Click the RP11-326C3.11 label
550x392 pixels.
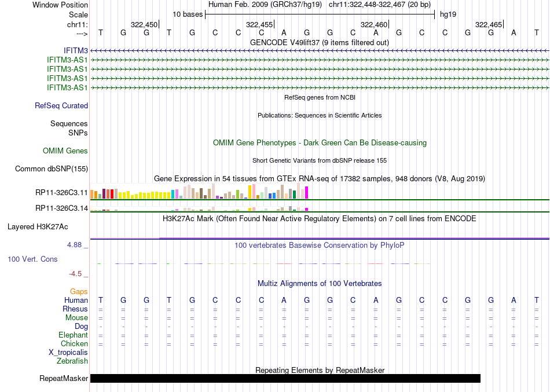61,193
